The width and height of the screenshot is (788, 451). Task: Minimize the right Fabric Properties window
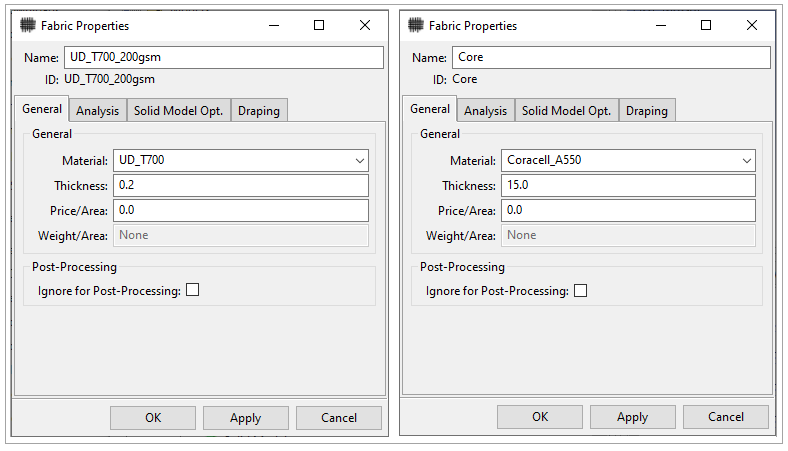point(660,26)
